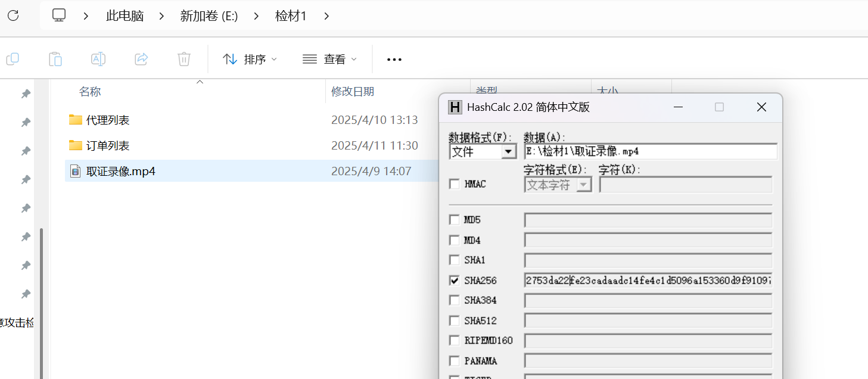Click the copy icon in Explorer toolbar
The height and width of the screenshot is (379, 868).
click(x=13, y=59)
